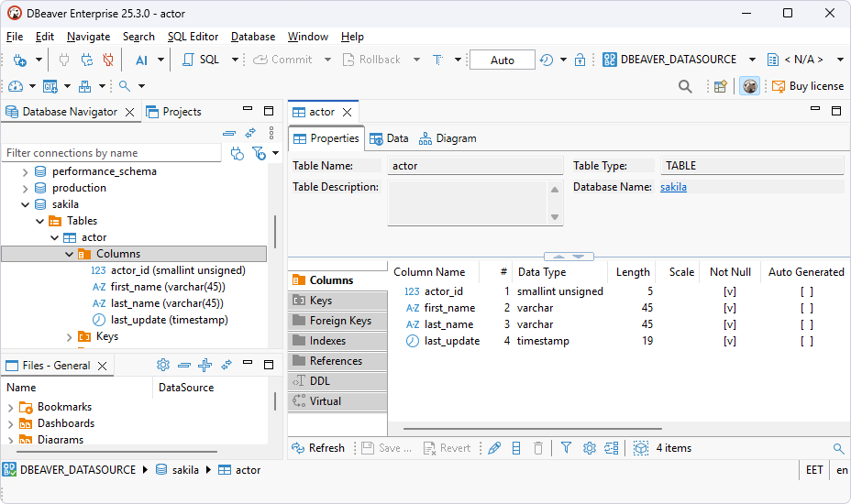Open the SQL Editor menu
This screenshot has width=851, height=504.
tap(193, 37)
